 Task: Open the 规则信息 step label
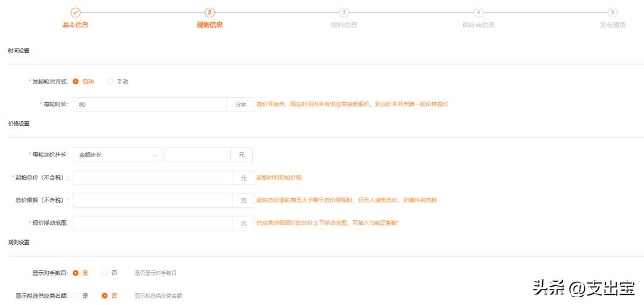(x=209, y=25)
